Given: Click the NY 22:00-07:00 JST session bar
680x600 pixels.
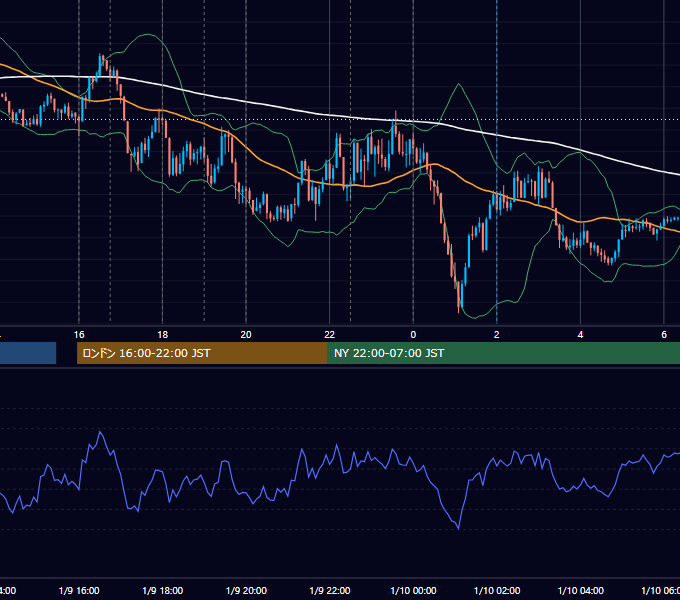Looking at the screenshot, I should point(503,353).
